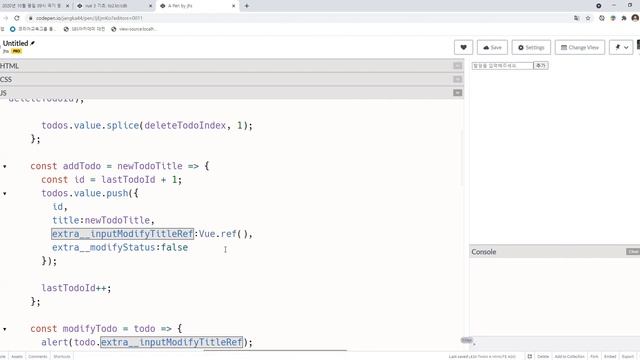
Task: Reload the browser page
Action: pos(17,18)
